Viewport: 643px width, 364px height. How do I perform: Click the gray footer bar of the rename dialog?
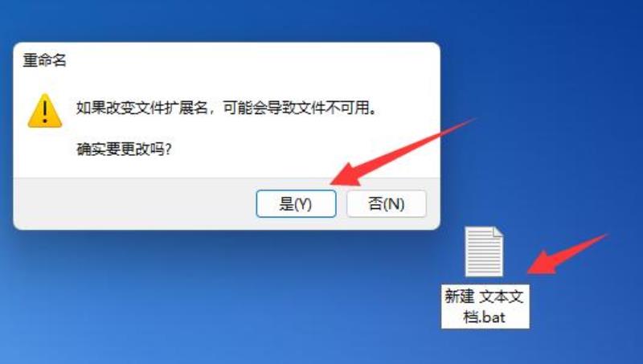(135, 204)
